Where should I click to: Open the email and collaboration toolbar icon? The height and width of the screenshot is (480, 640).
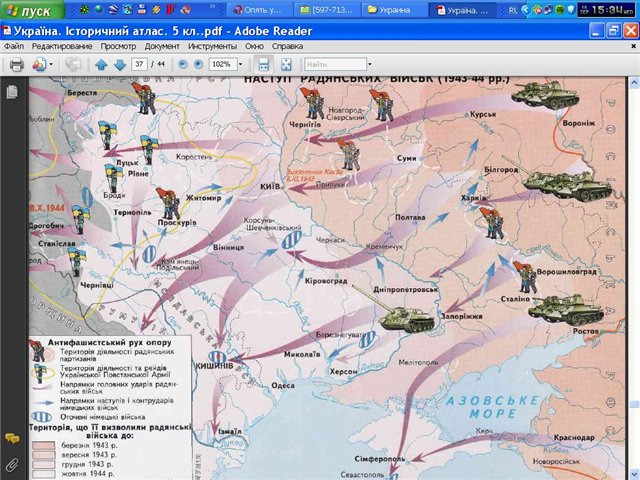39,64
